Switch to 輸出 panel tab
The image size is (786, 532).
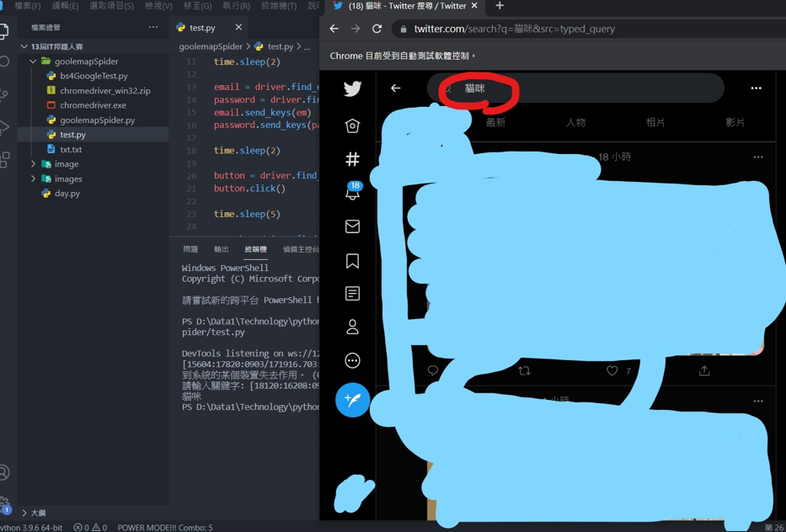(221, 249)
